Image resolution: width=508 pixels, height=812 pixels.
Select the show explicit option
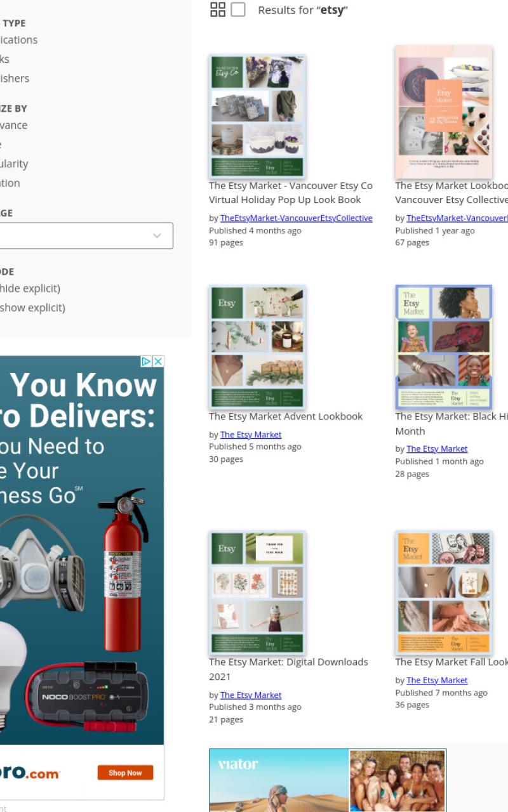tap(32, 308)
